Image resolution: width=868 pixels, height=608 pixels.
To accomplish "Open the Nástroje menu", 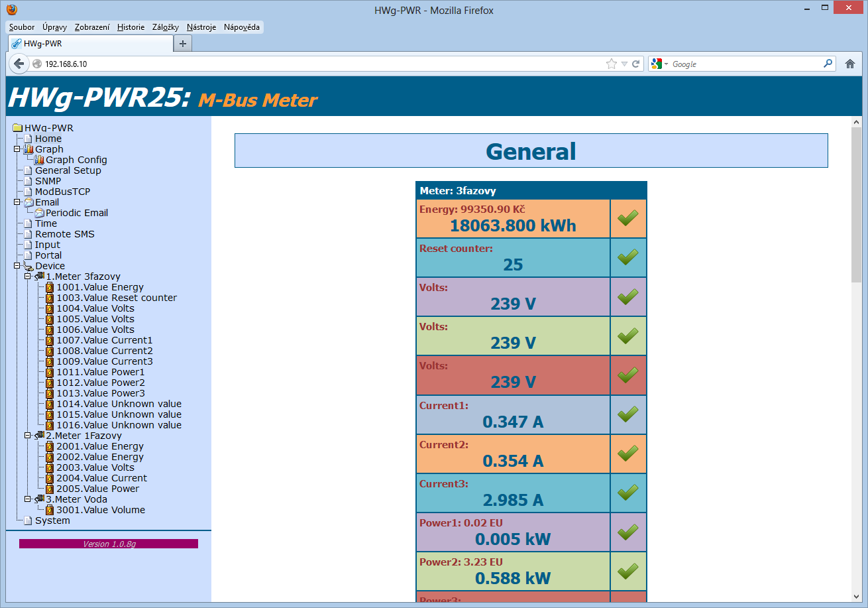I will [x=201, y=27].
